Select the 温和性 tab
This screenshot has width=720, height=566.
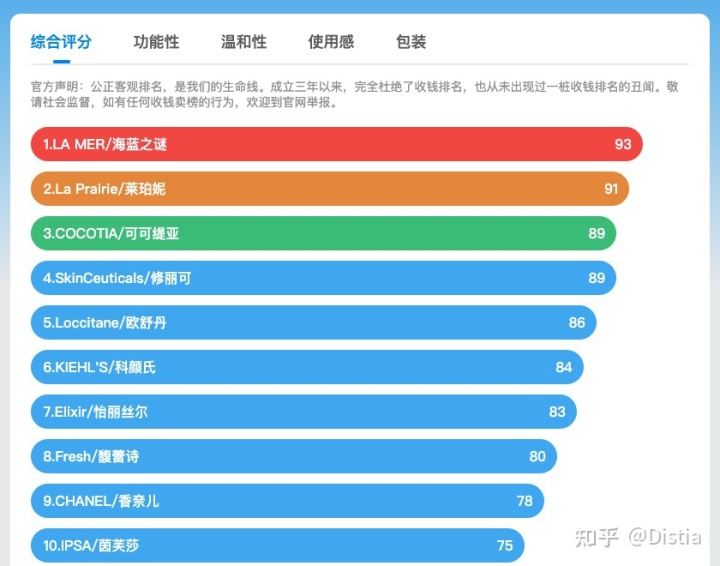(244, 42)
